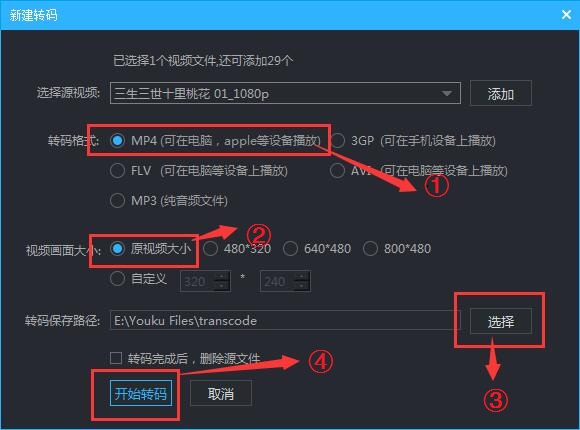Viewport: 580px width, 430px height.
Task: Select the 480*320 resolution option
Action: coord(210,249)
